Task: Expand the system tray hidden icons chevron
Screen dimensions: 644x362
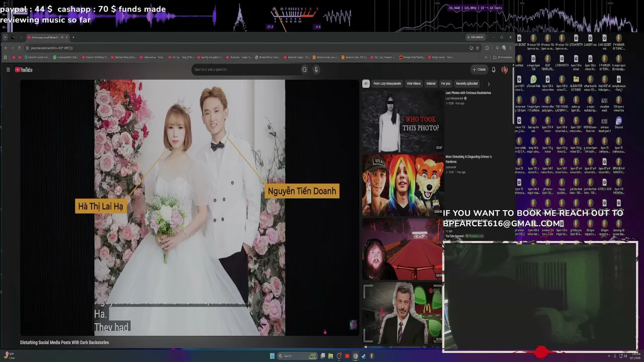Action: (609, 356)
